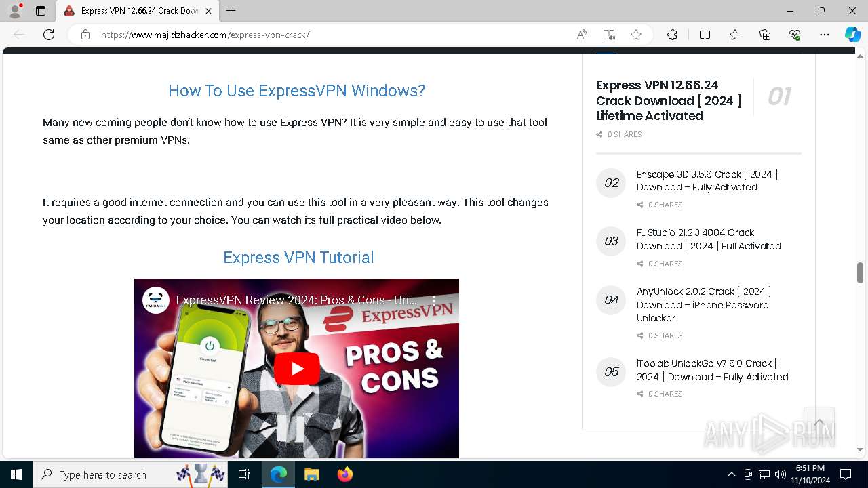
Task: Click share count under Enscape 3D post
Action: 659,205
